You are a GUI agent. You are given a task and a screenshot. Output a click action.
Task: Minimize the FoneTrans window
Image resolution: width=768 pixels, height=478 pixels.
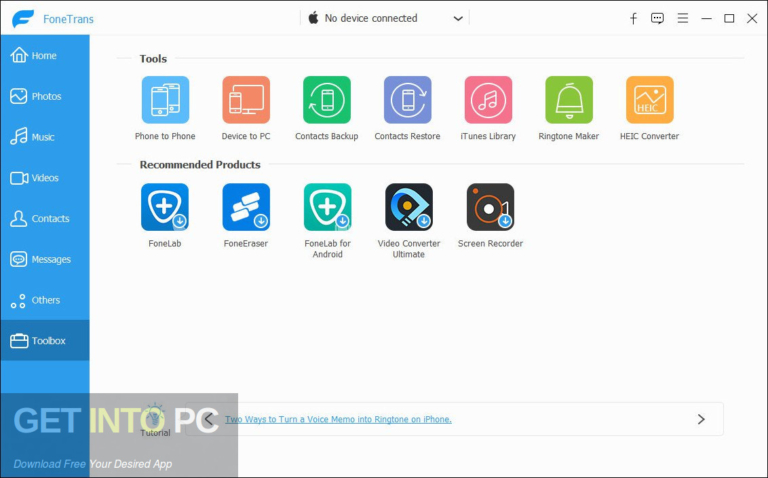click(706, 19)
